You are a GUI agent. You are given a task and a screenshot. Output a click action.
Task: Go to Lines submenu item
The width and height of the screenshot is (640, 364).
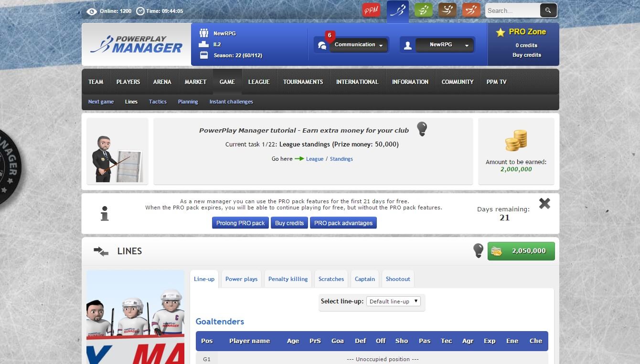click(x=131, y=102)
